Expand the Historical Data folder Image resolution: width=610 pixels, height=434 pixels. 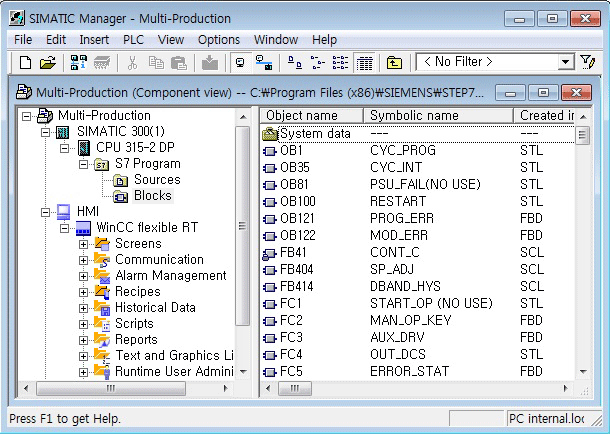tap(83, 308)
